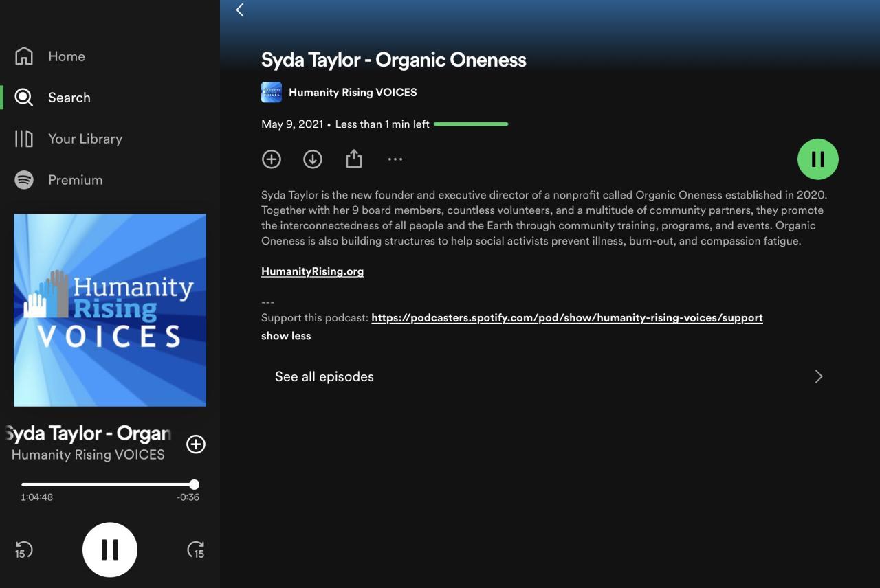The height and width of the screenshot is (588, 880).
Task: Open Search in the sidebar
Action: click(x=69, y=98)
